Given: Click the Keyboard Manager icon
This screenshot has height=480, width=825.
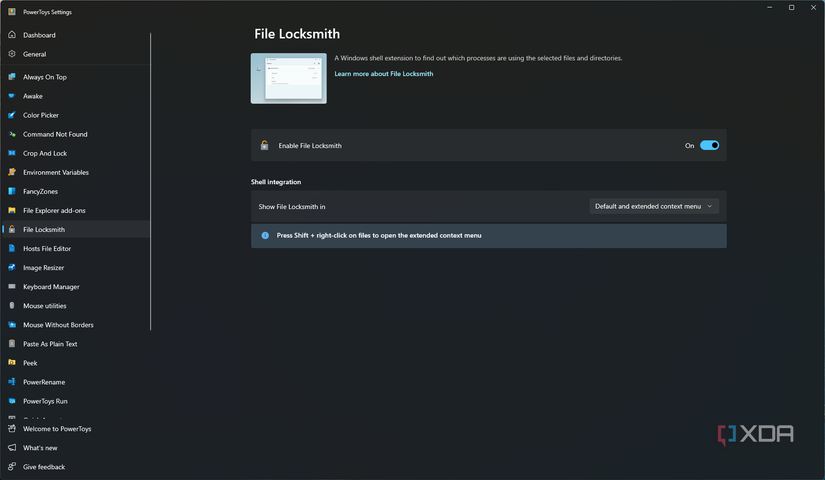Looking at the screenshot, I should pyautogui.click(x=12, y=286).
